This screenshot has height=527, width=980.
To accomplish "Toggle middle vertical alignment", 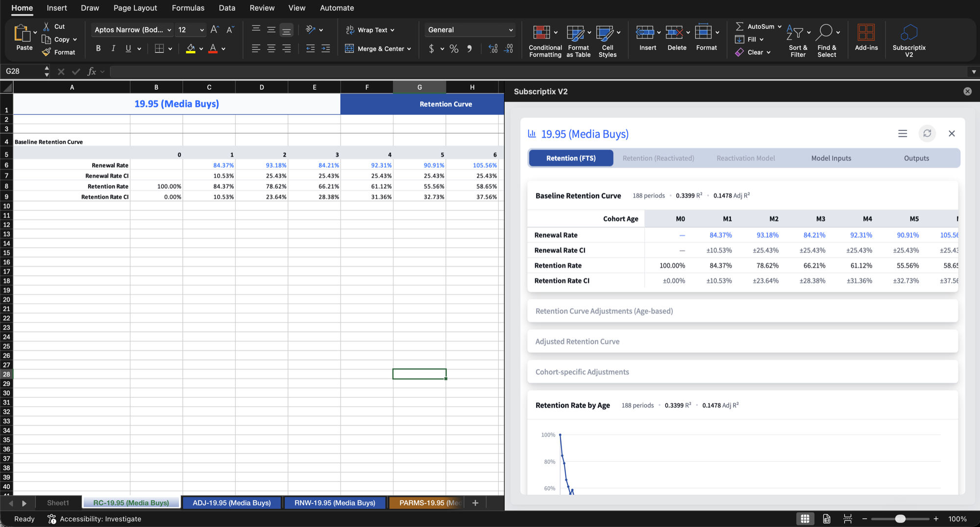I will click(271, 30).
